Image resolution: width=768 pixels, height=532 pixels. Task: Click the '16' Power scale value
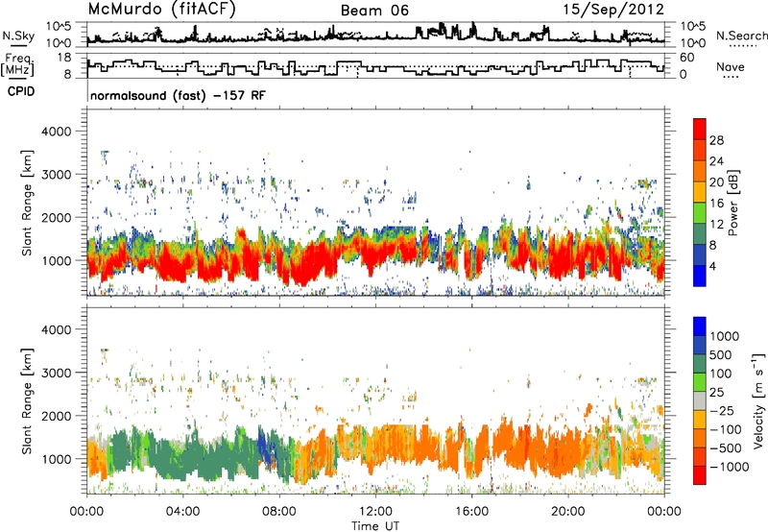[716, 204]
